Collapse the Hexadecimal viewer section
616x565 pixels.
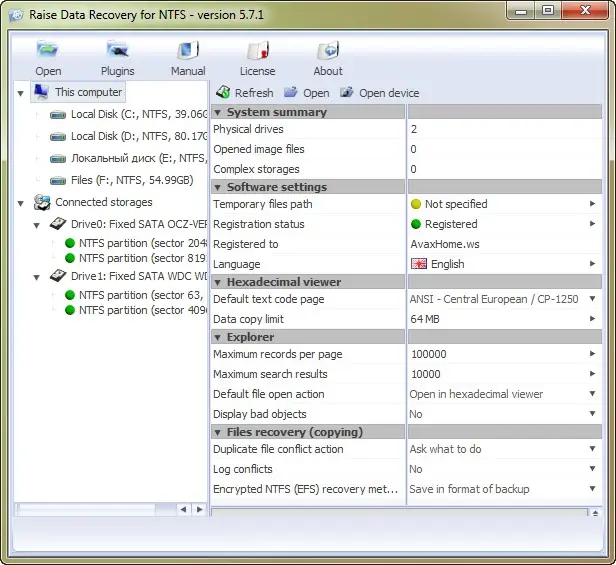click(217, 282)
